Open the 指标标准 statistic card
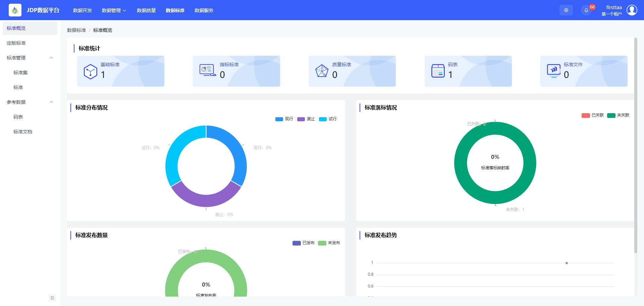The image size is (644, 306). coord(236,71)
